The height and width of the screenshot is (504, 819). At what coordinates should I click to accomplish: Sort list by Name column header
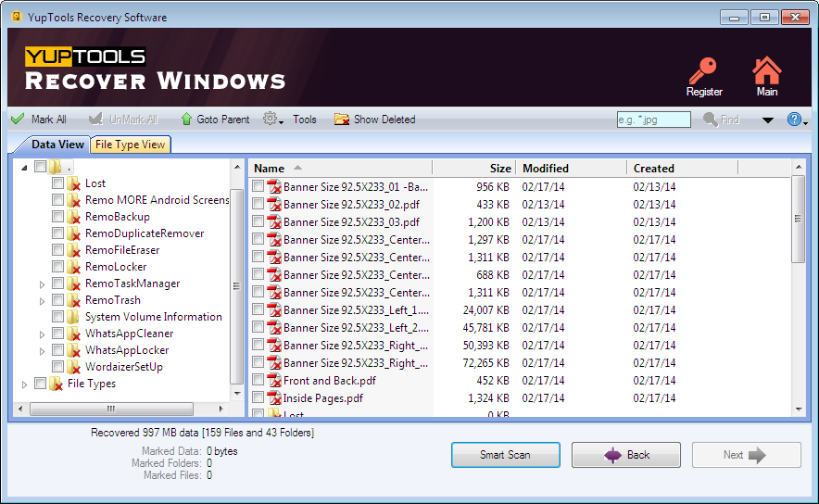tap(341, 169)
